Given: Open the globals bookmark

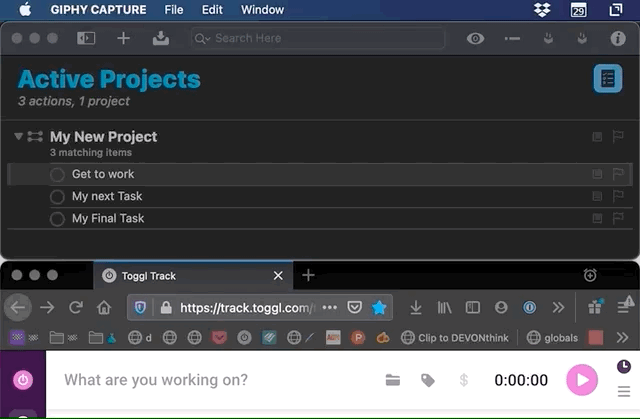Looking at the screenshot, I should (553, 338).
